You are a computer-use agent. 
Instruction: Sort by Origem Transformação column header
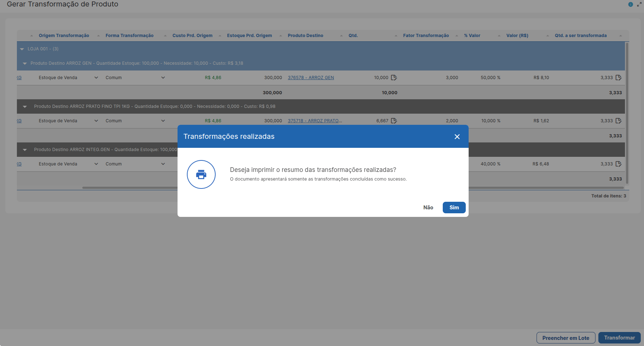click(x=64, y=36)
